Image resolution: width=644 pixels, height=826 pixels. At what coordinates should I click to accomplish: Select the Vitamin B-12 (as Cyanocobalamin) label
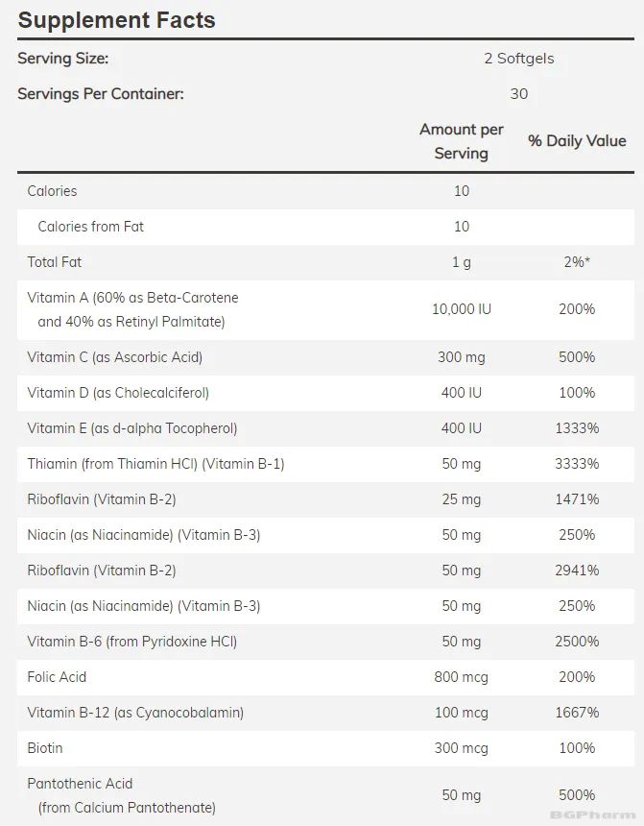point(135,713)
